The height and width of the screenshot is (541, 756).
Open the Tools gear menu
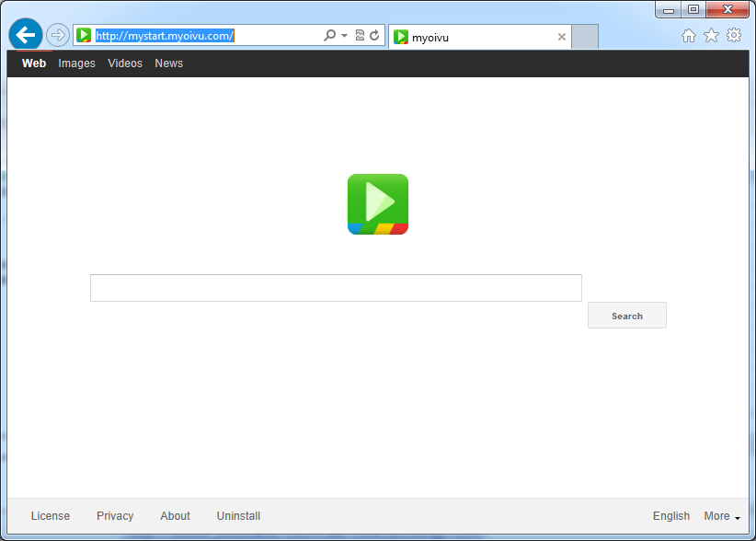pos(734,35)
